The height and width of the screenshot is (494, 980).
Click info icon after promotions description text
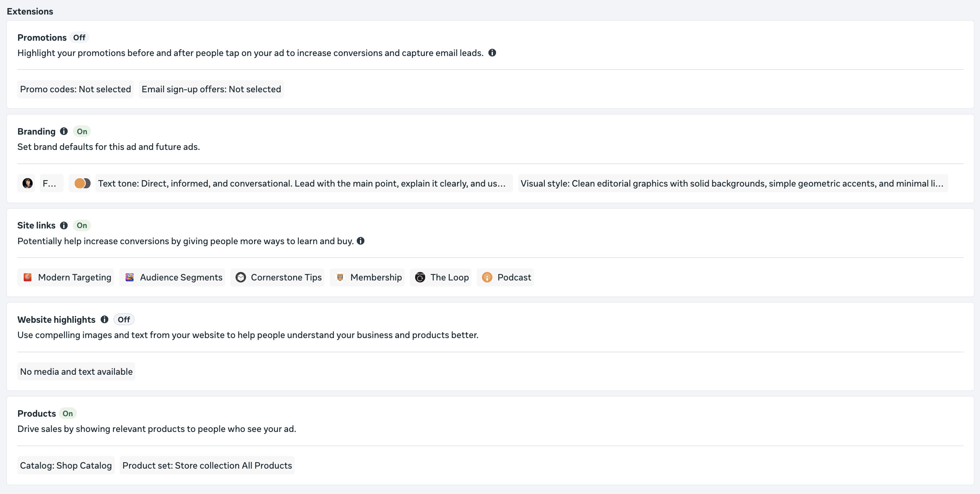point(492,53)
